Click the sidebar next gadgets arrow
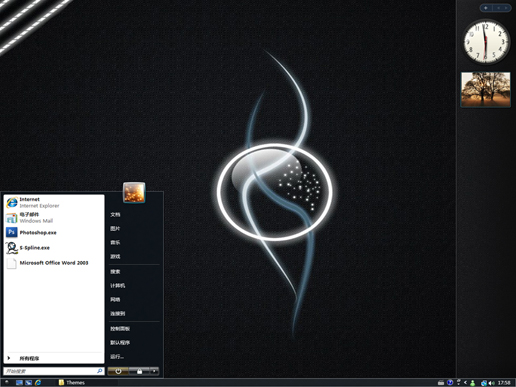 pyautogui.click(x=506, y=8)
